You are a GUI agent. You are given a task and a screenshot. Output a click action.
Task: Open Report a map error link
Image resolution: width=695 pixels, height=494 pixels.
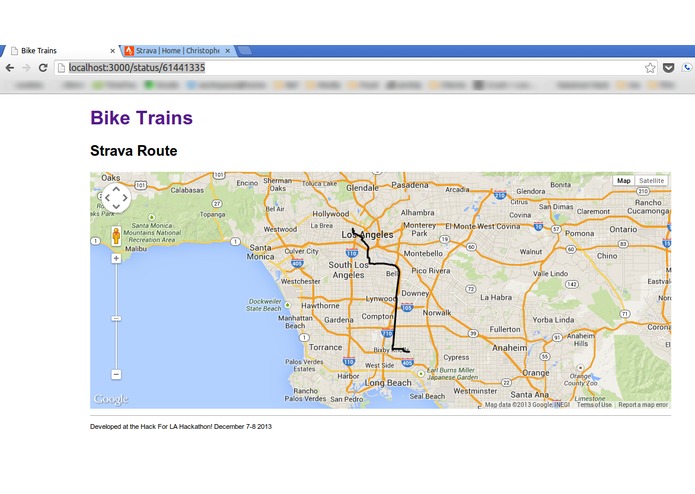click(643, 405)
